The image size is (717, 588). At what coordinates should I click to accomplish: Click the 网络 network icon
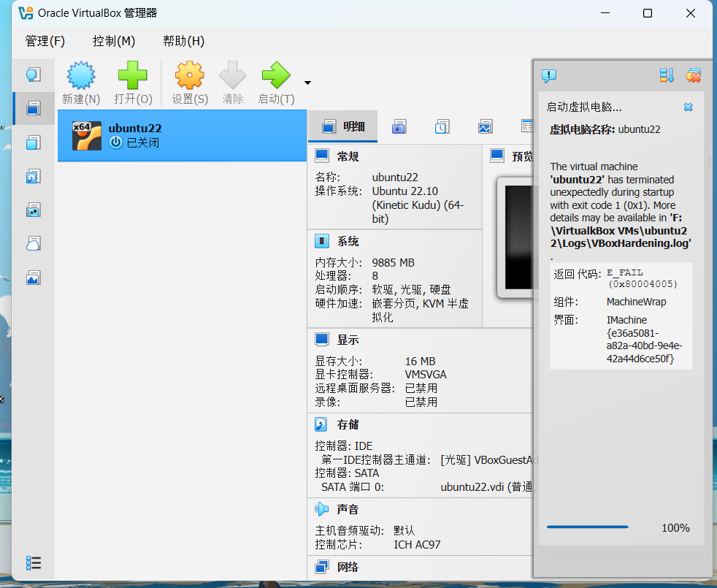[x=322, y=567]
